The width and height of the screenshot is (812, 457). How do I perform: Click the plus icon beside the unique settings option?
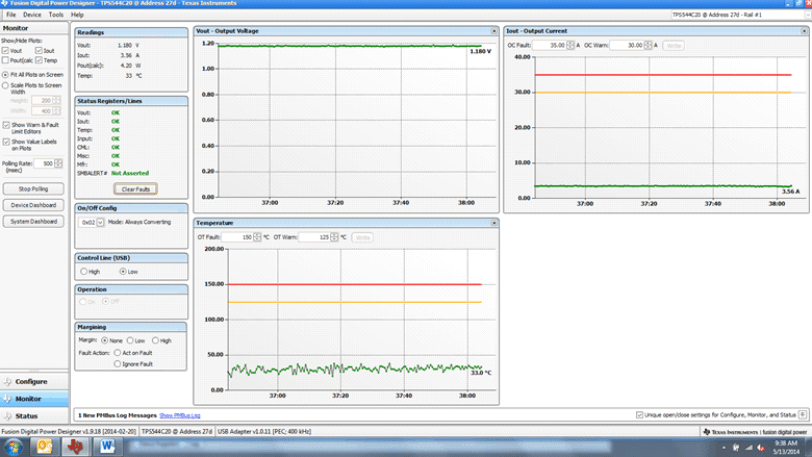tap(801, 414)
